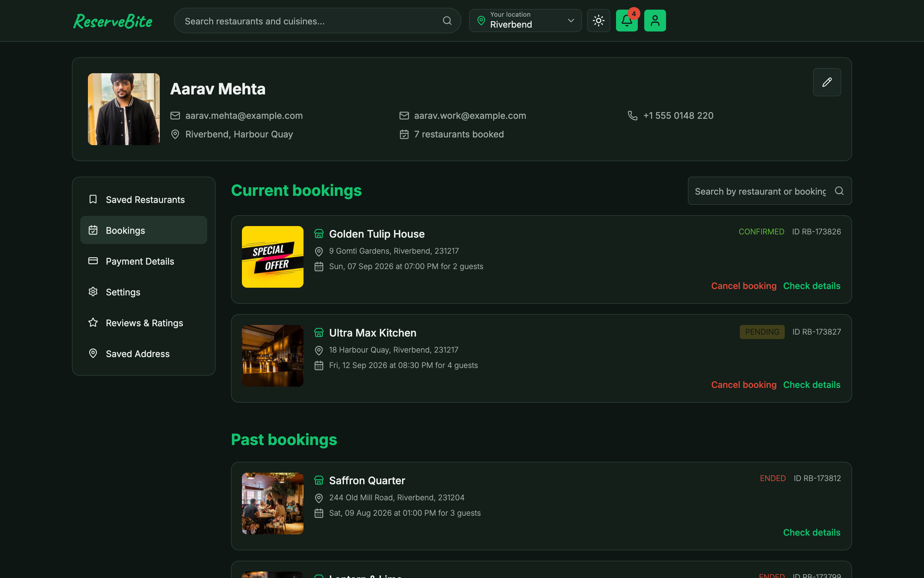Click the PENDING status badge
Viewport: 924px width, 578px height.
(x=762, y=332)
